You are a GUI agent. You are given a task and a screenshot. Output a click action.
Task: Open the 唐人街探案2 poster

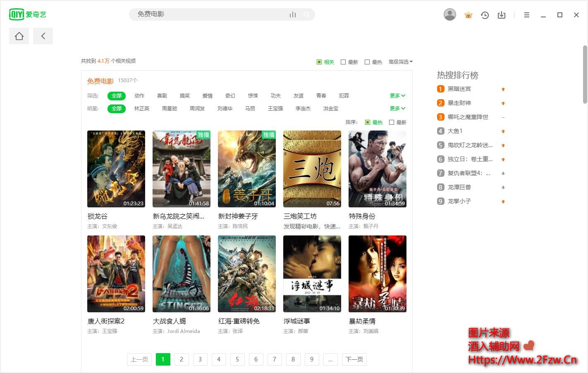click(x=116, y=274)
